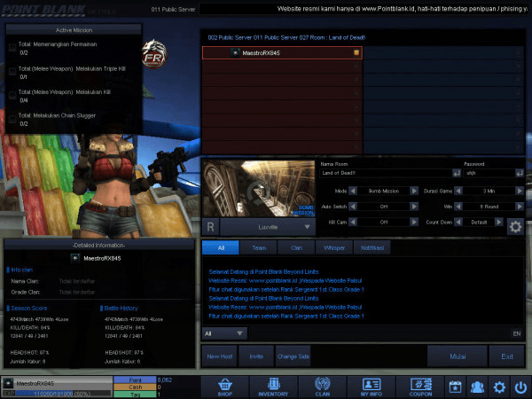
Task: Click the Season Score heading
Action: pyautogui.click(x=29, y=308)
